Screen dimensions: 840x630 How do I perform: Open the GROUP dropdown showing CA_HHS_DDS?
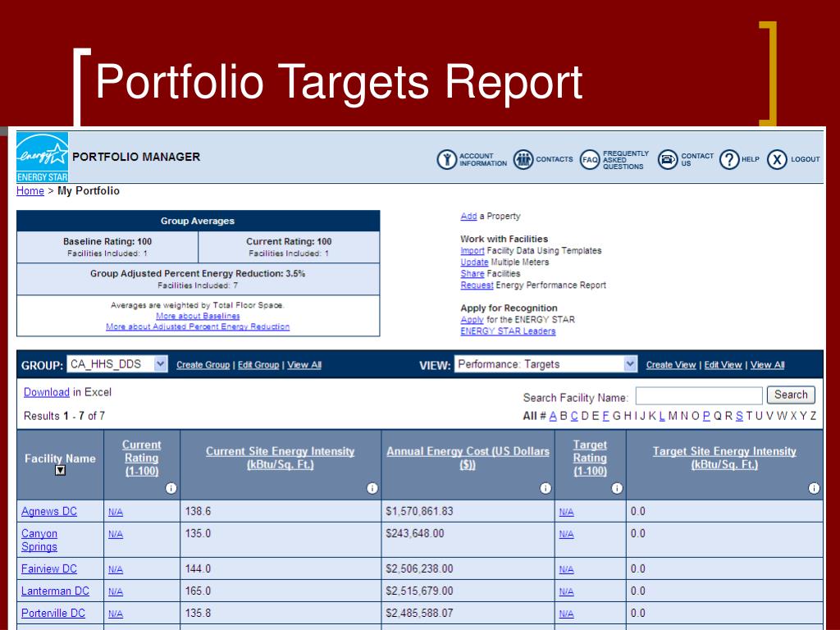[x=117, y=364]
